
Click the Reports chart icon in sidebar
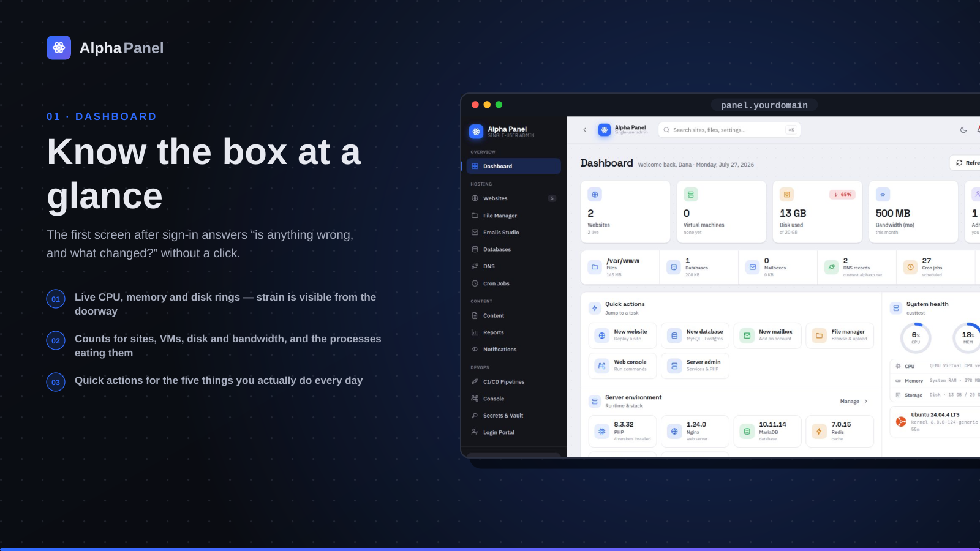click(x=475, y=332)
